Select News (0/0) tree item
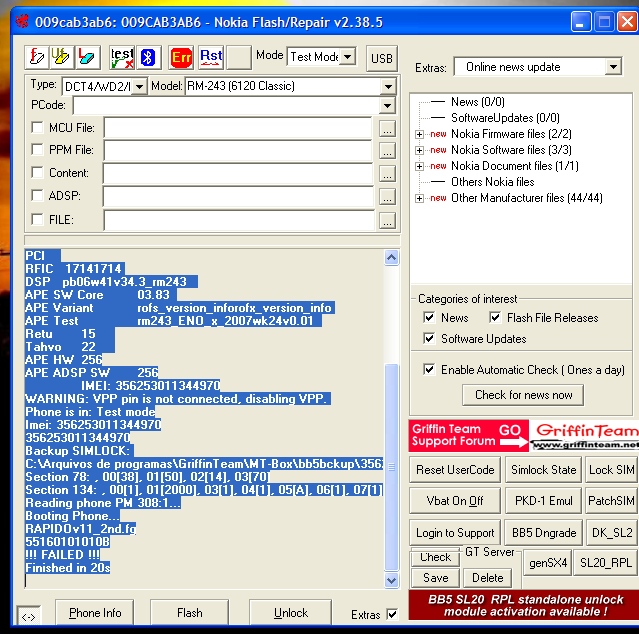 (x=478, y=101)
